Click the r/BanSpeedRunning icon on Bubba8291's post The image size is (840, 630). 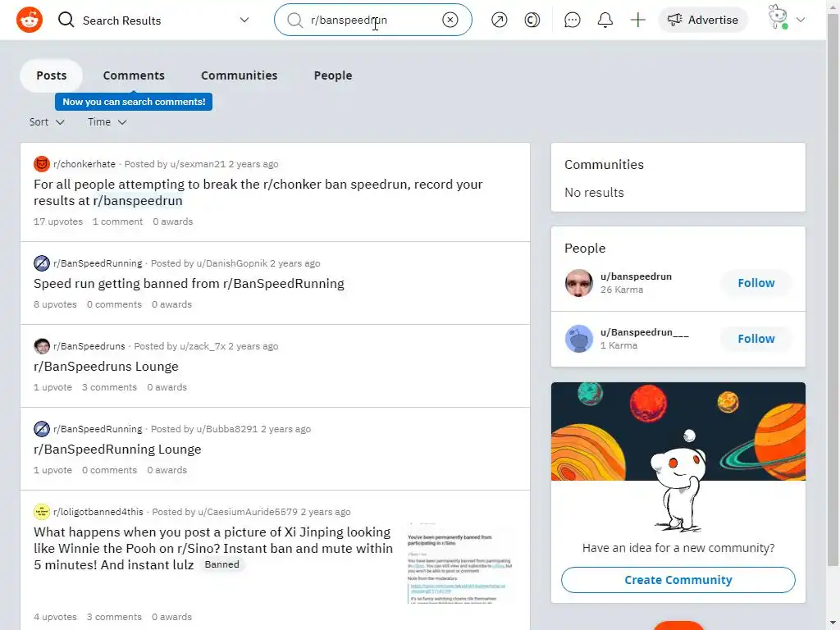coord(42,429)
